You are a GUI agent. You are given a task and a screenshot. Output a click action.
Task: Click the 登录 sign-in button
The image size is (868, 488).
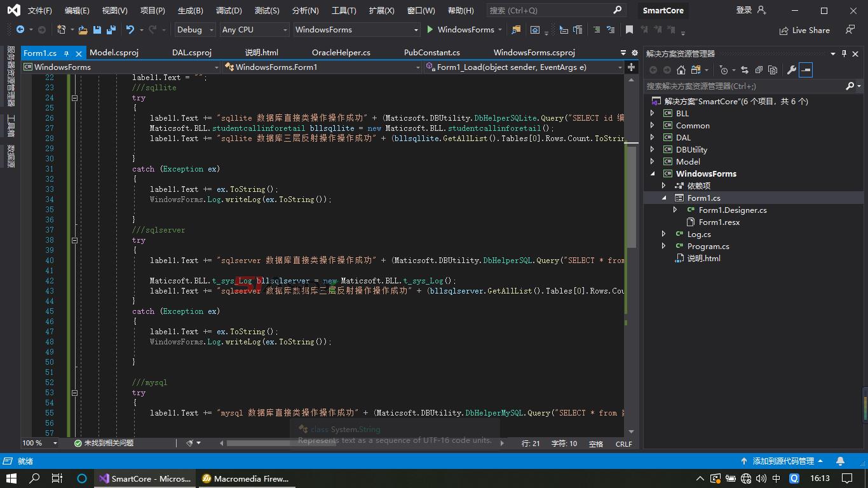[751, 10]
